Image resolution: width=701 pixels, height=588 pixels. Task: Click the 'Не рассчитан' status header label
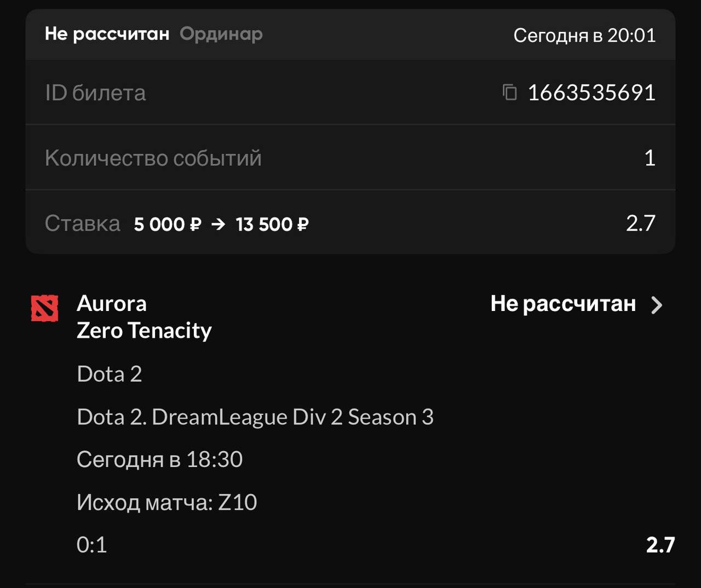coord(107,34)
